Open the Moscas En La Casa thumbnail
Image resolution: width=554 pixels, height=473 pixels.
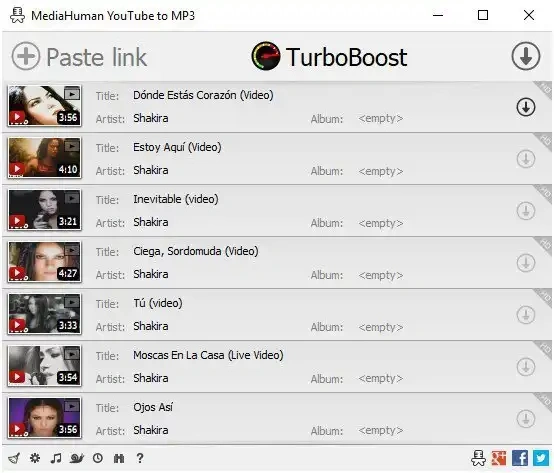(45, 365)
